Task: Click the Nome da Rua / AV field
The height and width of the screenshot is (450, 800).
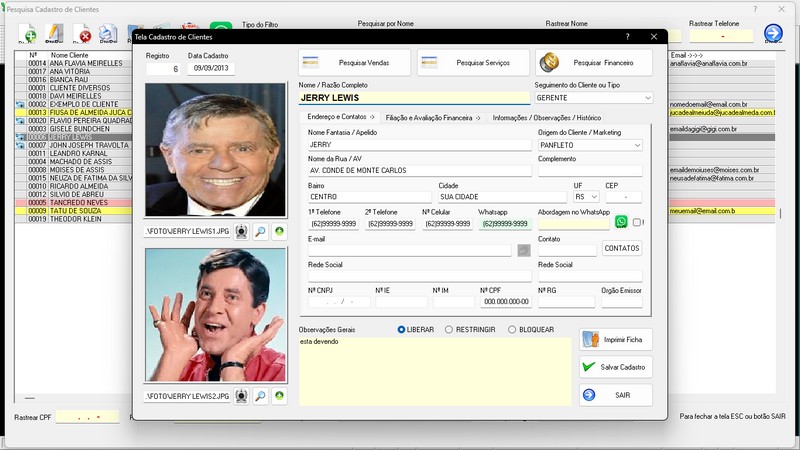Action: pyautogui.click(x=419, y=170)
